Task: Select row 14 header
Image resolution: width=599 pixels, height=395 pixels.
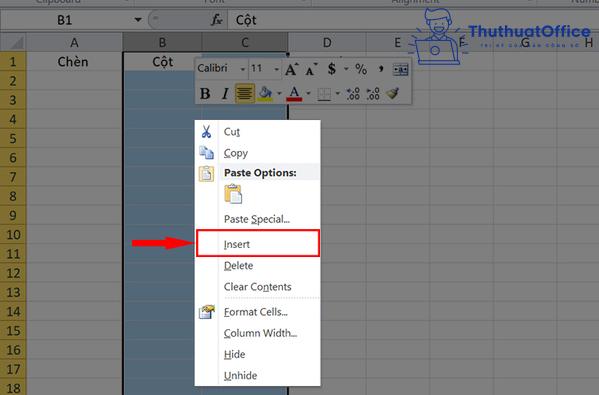Action: [13, 311]
